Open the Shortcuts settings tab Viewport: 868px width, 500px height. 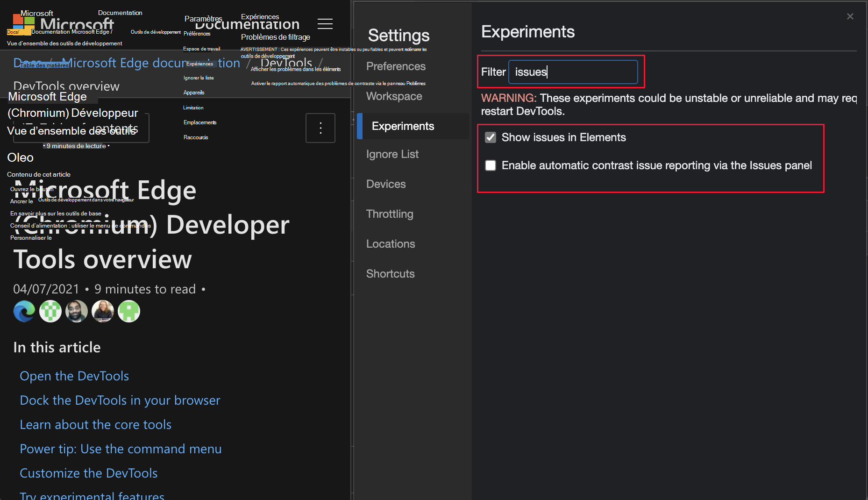[390, 274]
